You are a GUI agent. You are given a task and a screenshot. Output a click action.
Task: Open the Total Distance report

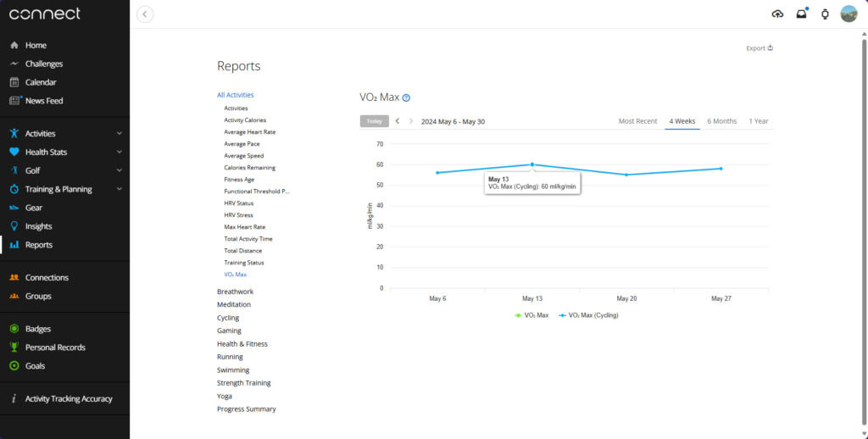(x=243, y=251)
